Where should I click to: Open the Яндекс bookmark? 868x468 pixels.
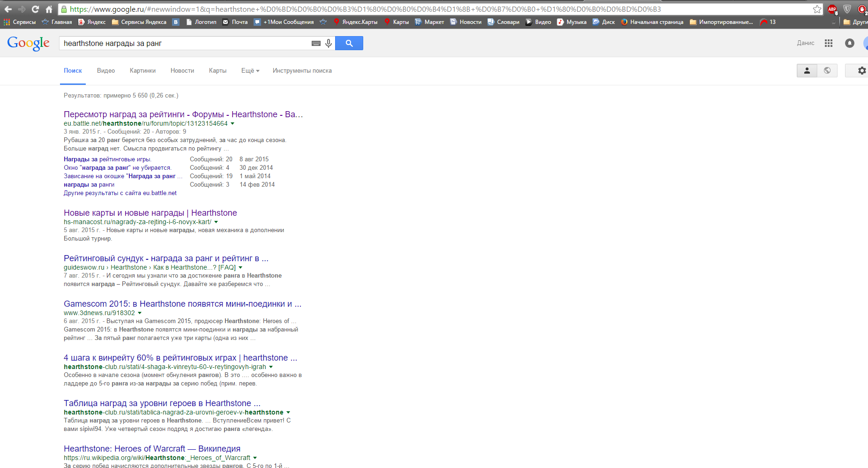coord(92,22)
